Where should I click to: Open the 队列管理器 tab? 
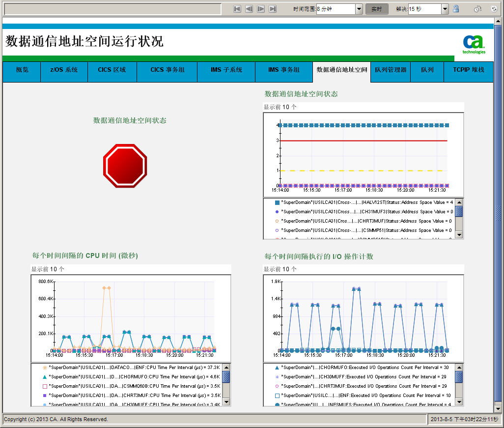(x=391, y=70)
